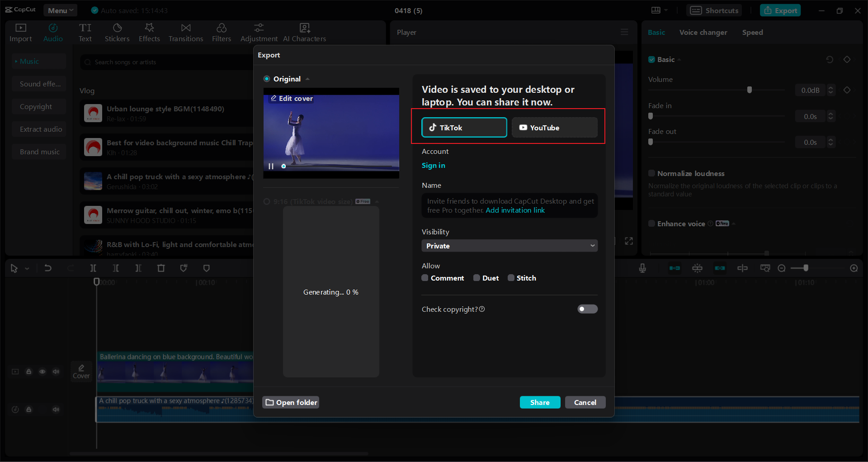Image resolution: width=868 pixels, height=462 pixels.
Task: Select 9:16 TikTok video size radio
Action: point(267,201)
